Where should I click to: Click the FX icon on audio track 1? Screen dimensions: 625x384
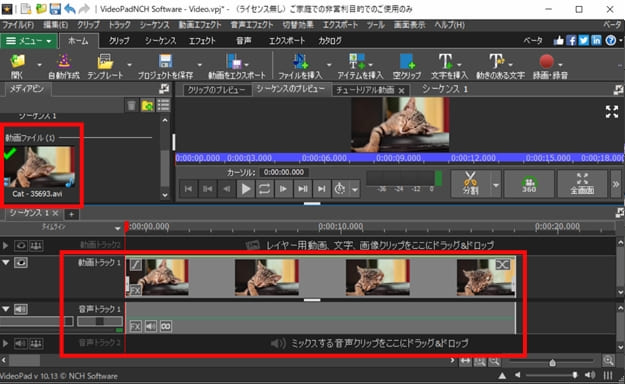coord(136,327)
